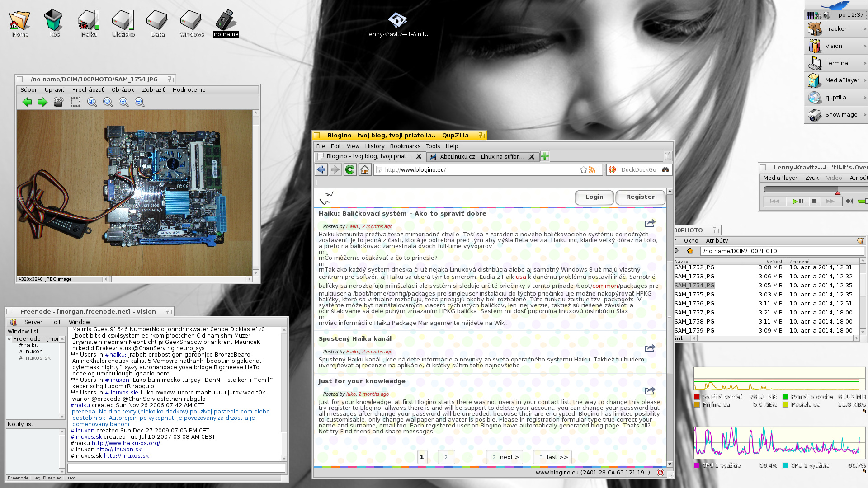The image size is (868, 488).
Task: Go back in QupZilla browser
Action: click(x=321, y=169)
